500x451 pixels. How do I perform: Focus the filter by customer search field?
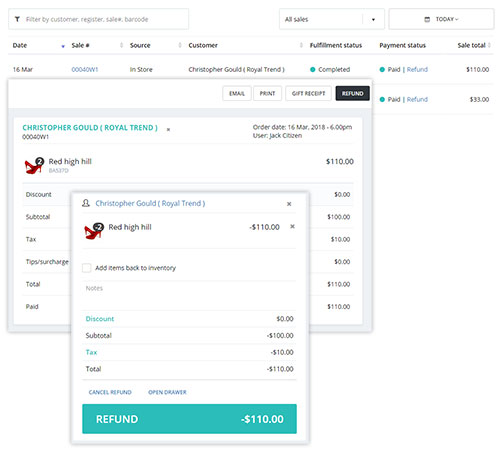pos(98,19)
